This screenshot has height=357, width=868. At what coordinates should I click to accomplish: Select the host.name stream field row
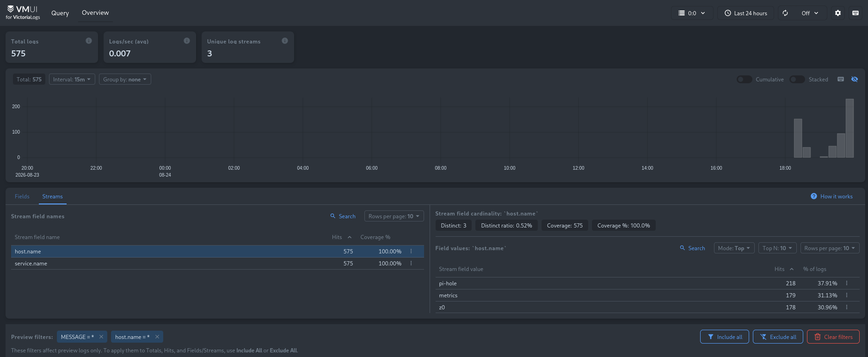[217, 251]
